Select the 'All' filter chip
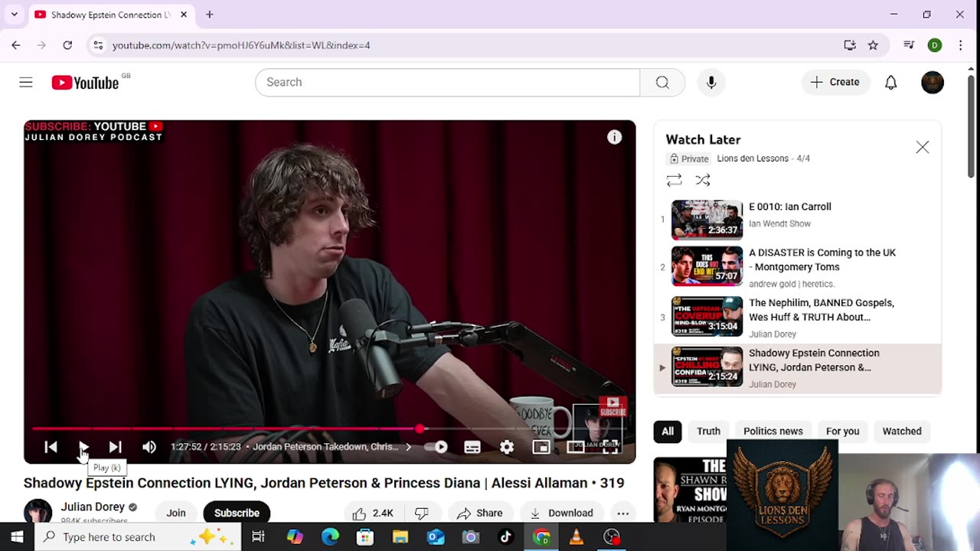980x551 pixels. pyautogui.click(x=668, y=431)
